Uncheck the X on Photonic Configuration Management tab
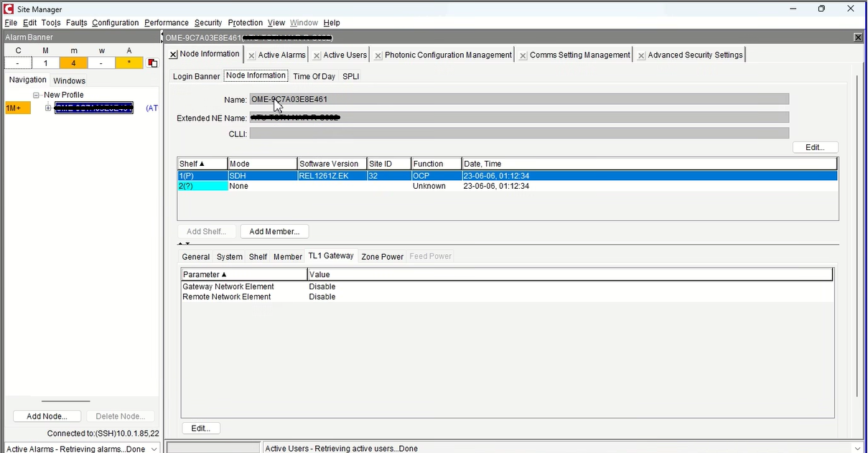This screenshot has height=453, width=868. coord(378,54)
